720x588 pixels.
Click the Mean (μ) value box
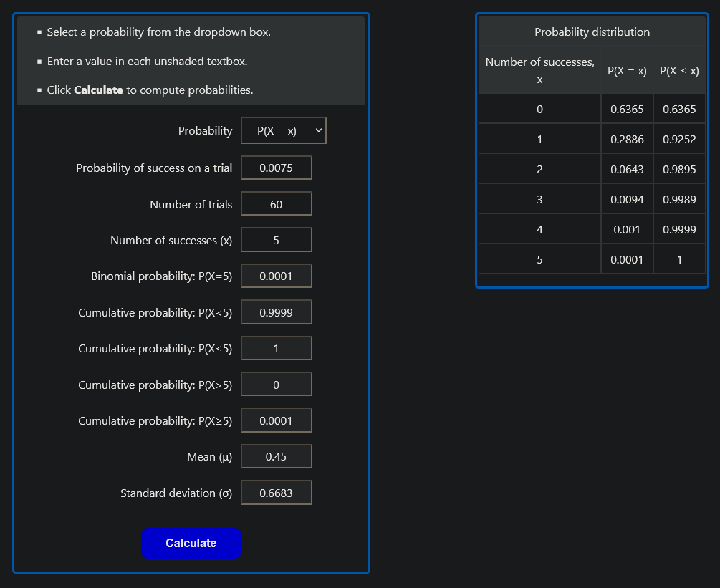click(276, 456)
